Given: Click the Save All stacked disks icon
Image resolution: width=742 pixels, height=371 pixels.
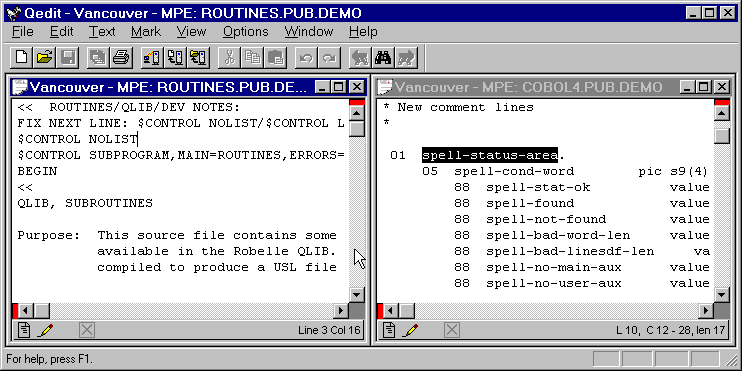Looking at the screenshot, I should point(98,58).
